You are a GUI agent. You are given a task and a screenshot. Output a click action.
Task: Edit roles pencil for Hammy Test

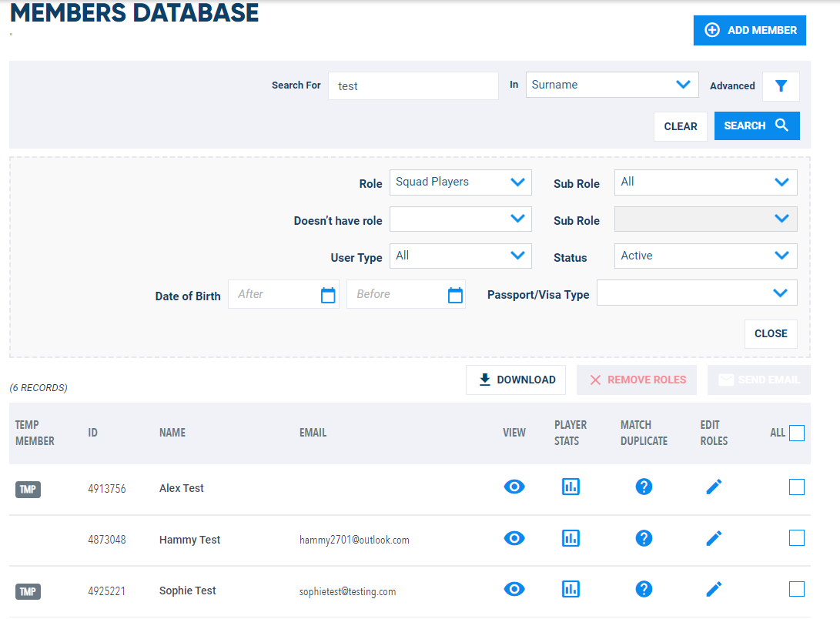[x=714, y=538]
